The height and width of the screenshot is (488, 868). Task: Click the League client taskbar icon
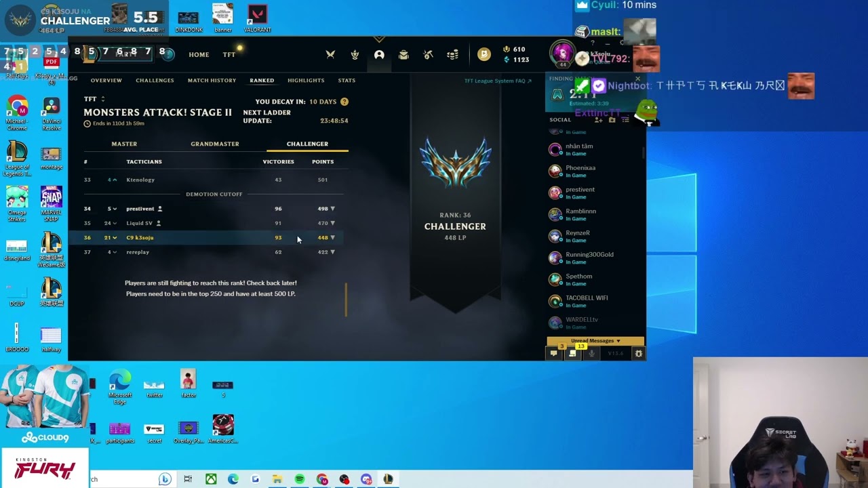point(388,479)
